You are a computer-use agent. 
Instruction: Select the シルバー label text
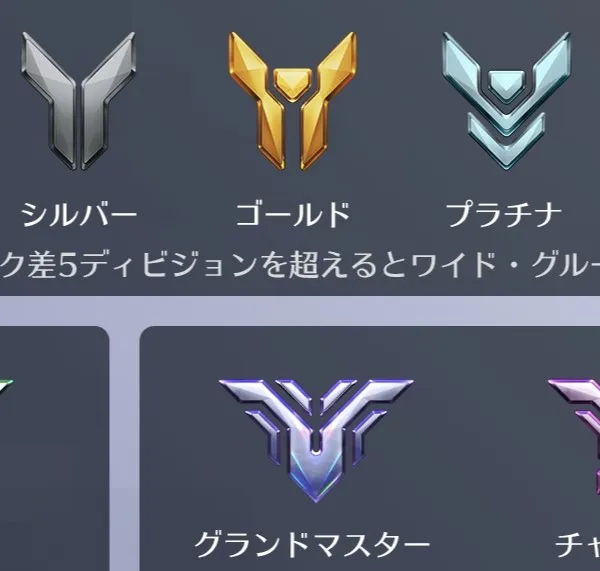coord(78,214)
